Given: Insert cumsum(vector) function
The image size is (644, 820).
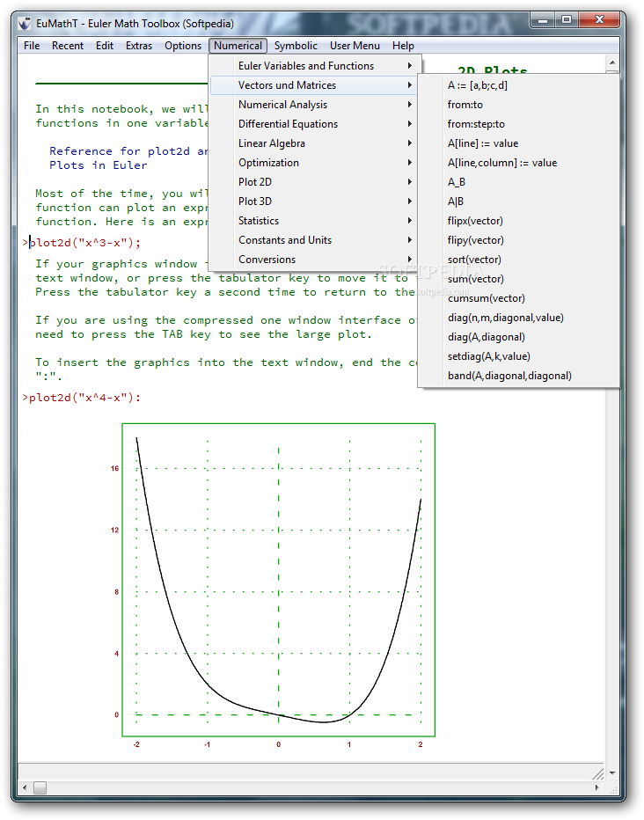Looking at the screenshot, I should coord(518,298).
